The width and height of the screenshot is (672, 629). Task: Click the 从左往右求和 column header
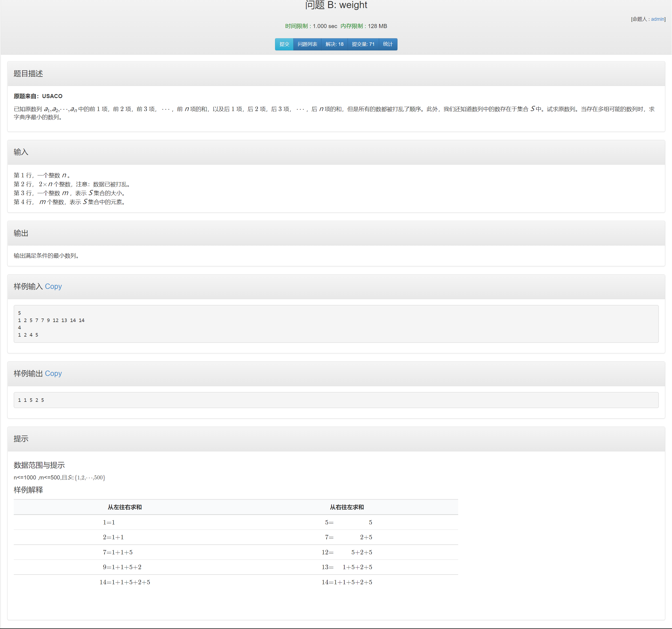(125, 507)
